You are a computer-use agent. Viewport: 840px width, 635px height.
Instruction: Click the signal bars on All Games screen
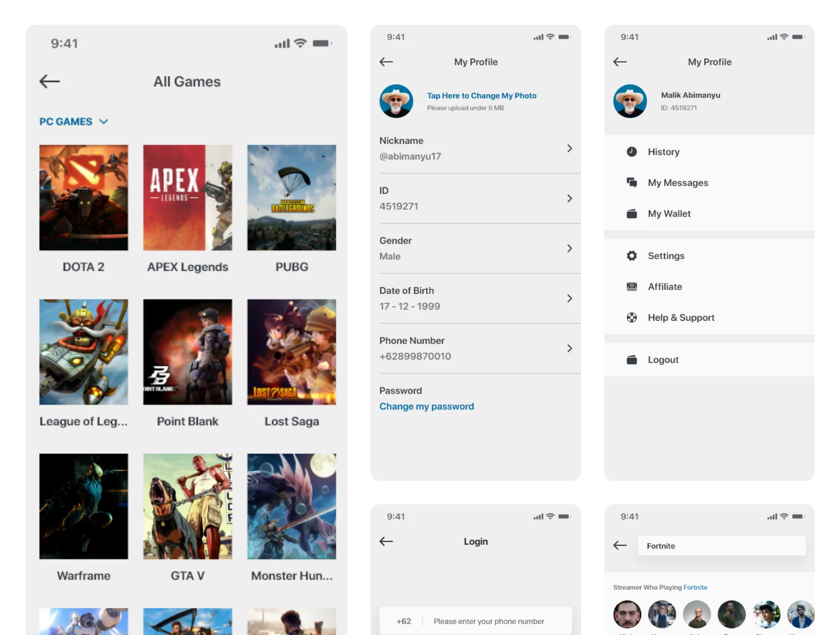pos(282,43)
